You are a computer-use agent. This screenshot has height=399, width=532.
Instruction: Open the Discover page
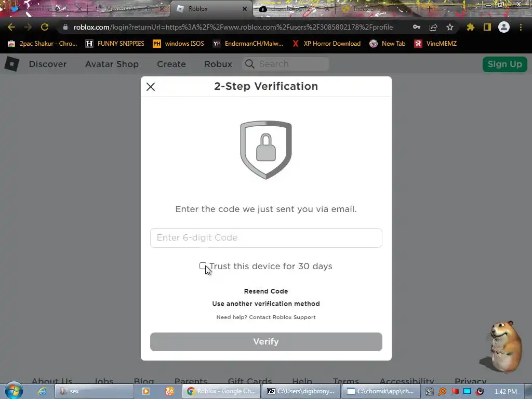(48, 64)
